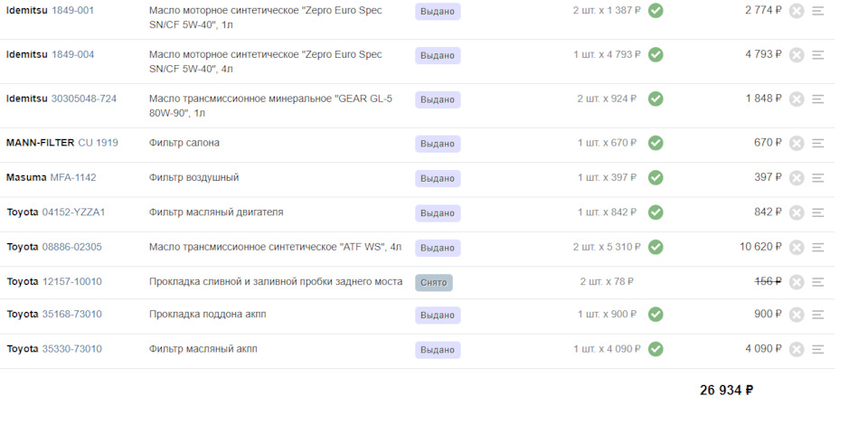Click green checkmark on Masuma MFA-1142 row
This screenshot has height=434, width=868.
(x=656, y=178)
